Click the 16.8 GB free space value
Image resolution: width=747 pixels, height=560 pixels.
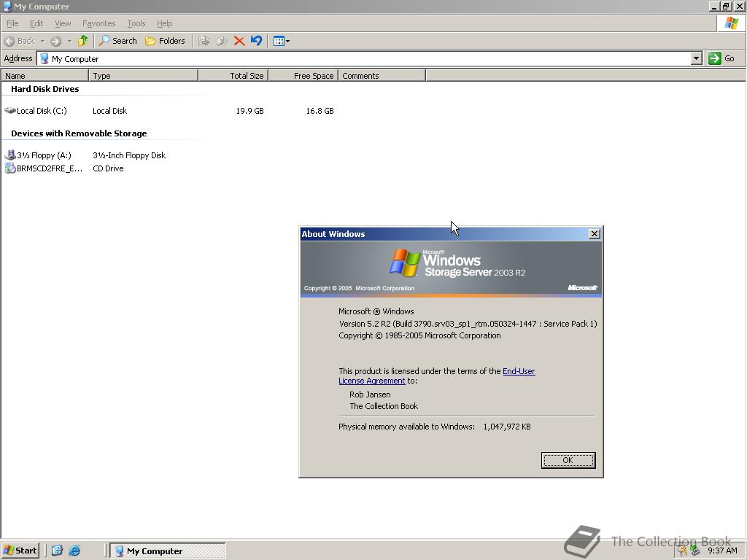coord(320,111)
